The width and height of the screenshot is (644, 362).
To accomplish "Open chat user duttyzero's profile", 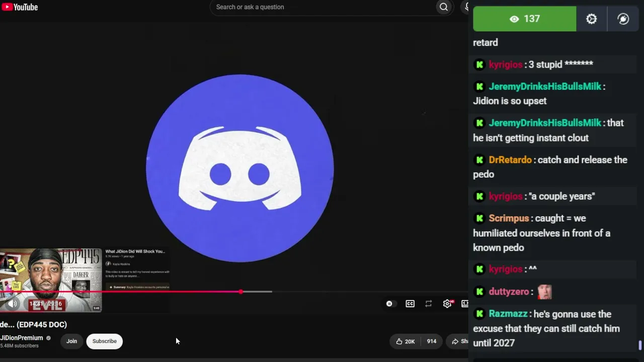I will pyautogui.click(x=509, y=292).
